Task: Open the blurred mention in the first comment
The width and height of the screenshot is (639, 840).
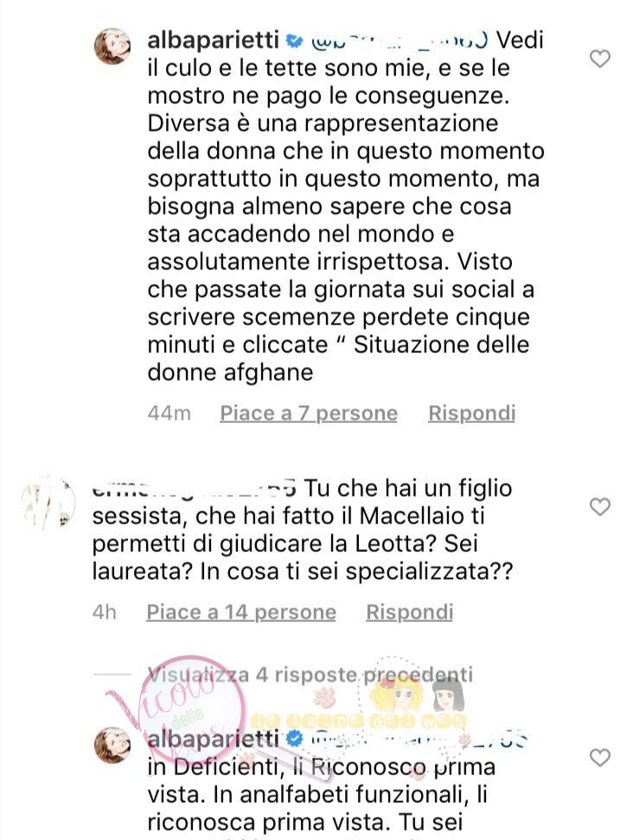Action: 399,41
